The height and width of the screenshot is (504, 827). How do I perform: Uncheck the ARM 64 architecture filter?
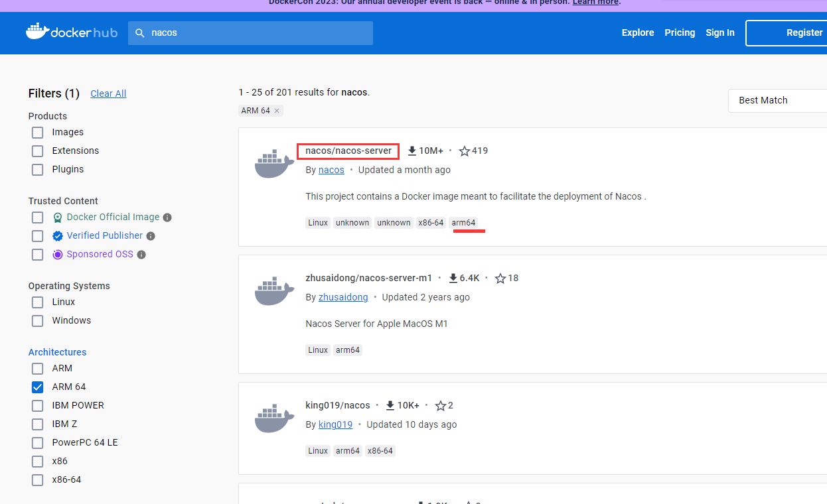pyautogui.click(x=37, y=387)
